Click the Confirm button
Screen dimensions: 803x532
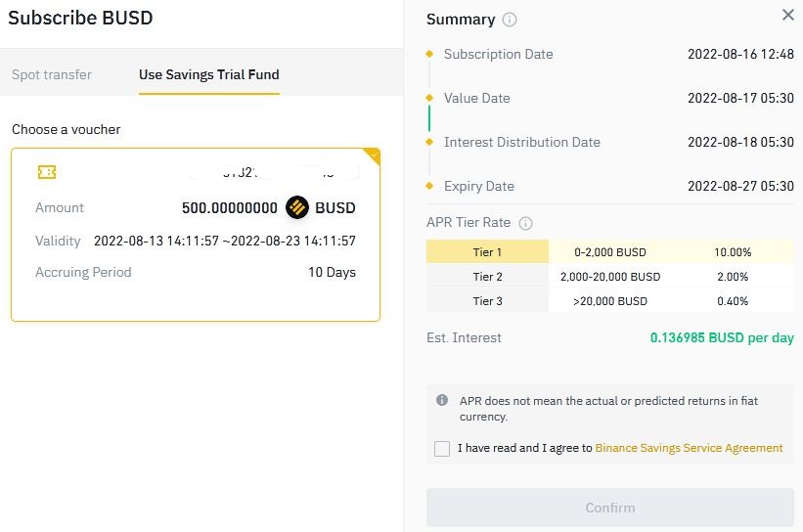coord(610,508)
